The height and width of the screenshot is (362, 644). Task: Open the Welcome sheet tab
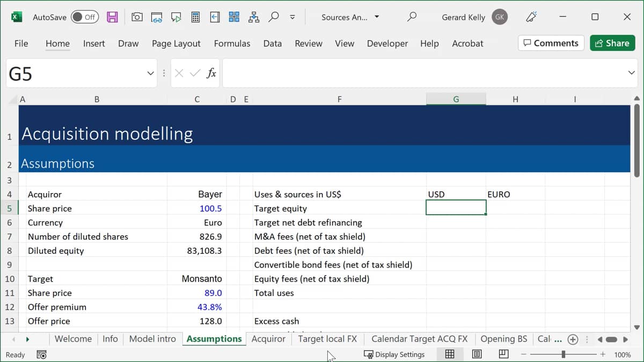[73, 339]
